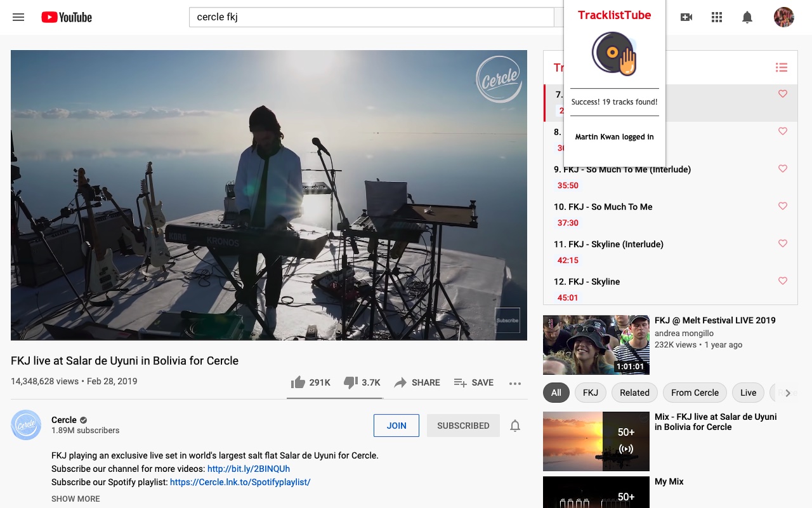Click the TracklistTube popup title
Viewport: 812px width, 508px height.
[x=614, y=15]
